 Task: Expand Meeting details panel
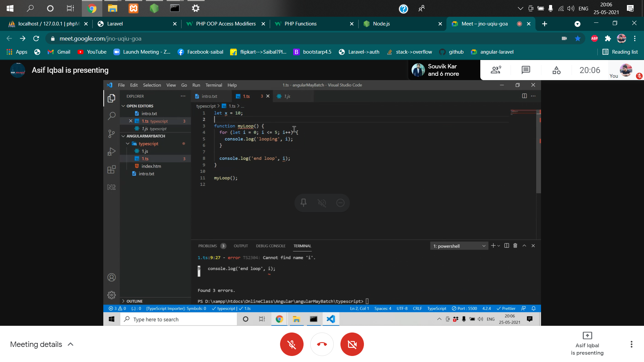(42, 344)
